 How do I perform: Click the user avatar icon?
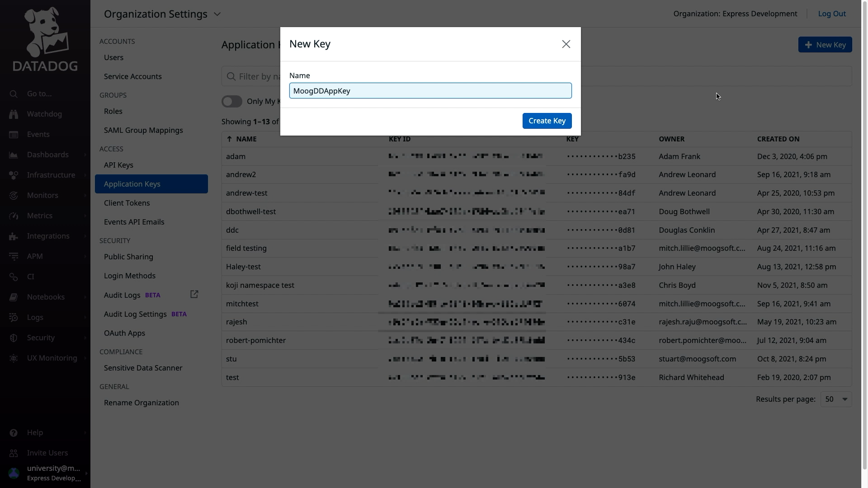click(14, 473)
